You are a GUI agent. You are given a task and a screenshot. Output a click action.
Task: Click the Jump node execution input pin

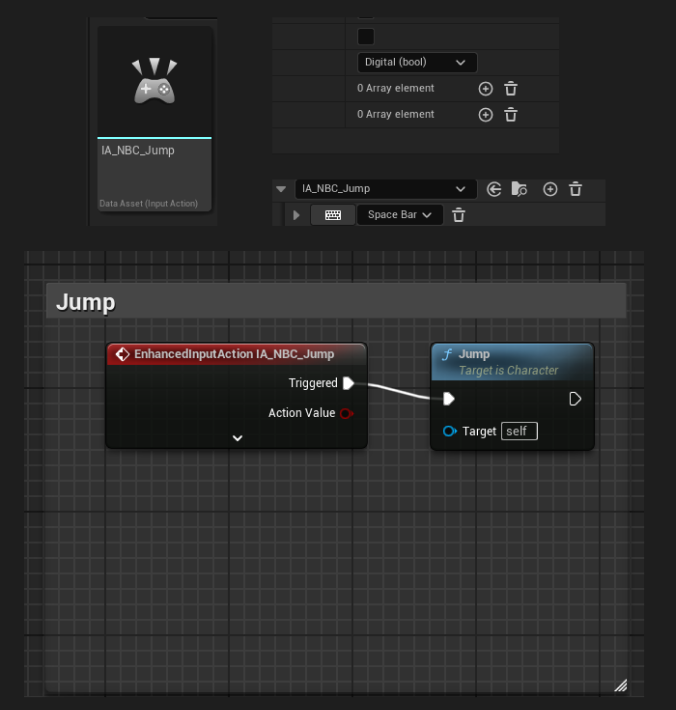click(449, 399)
